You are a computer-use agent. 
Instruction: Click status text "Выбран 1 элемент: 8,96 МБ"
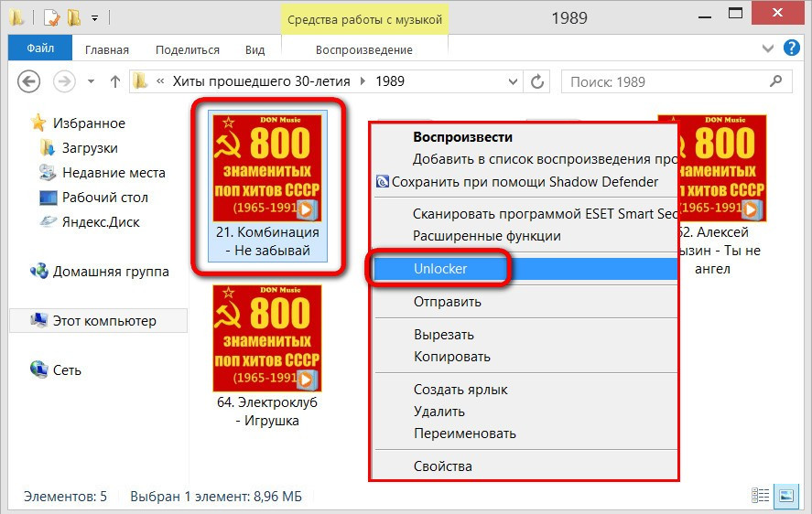coord(216,497)
